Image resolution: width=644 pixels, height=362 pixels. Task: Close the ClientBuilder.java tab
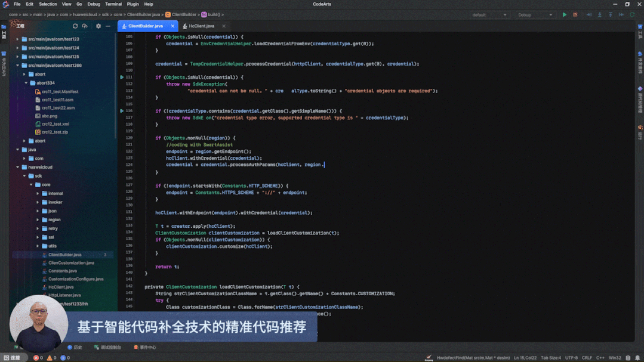coord(173,26)
